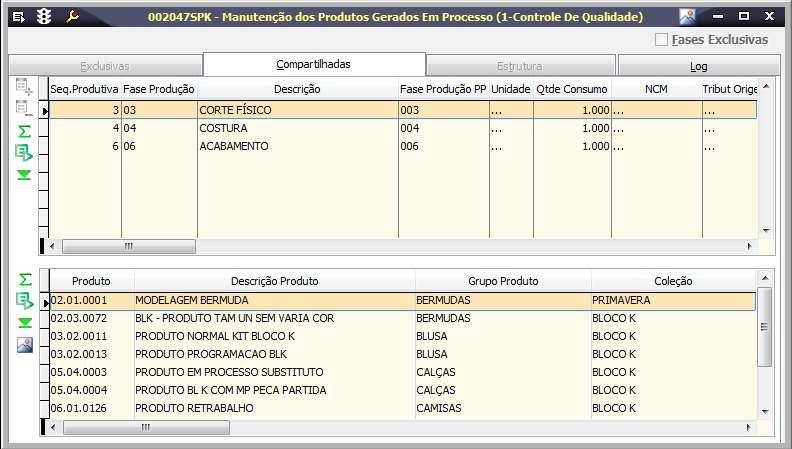Switch to the Compartilhadas tab
The width and height of the screenshot is (792, 449).
313,65
